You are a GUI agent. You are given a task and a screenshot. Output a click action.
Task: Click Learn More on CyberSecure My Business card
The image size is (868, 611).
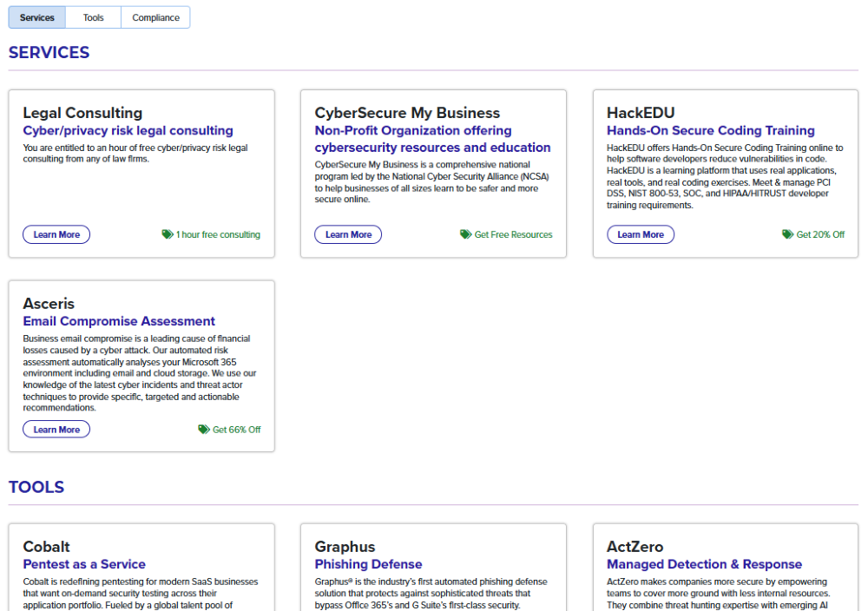pos(348,234)
